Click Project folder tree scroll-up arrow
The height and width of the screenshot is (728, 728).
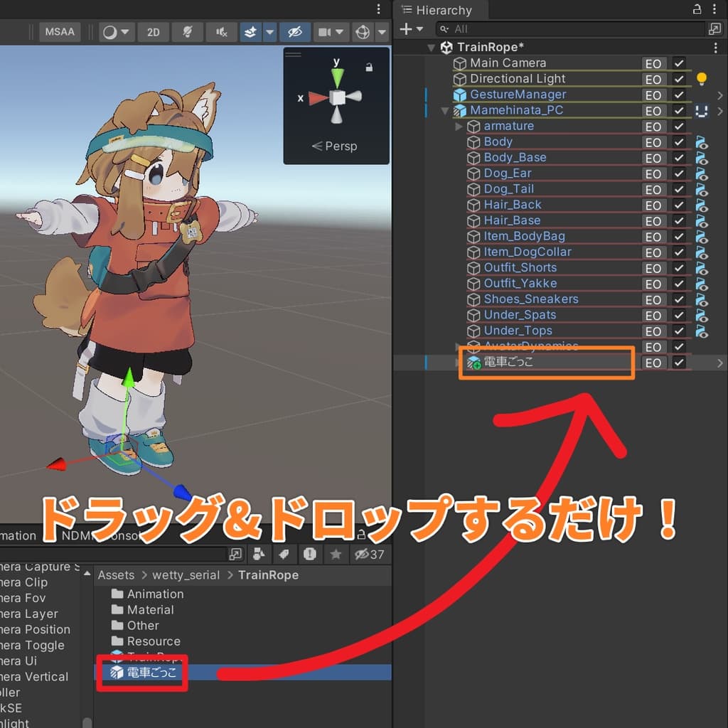tap(87, 574)
